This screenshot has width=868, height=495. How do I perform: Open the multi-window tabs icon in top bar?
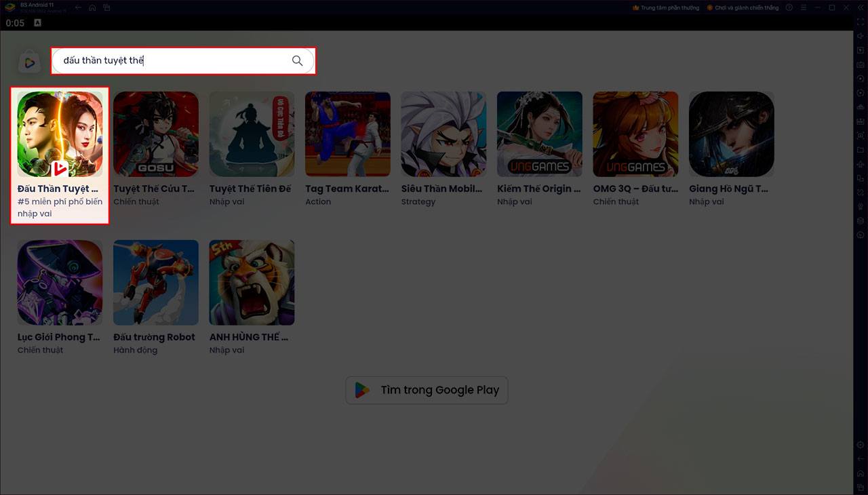click(x=107, y=7)
